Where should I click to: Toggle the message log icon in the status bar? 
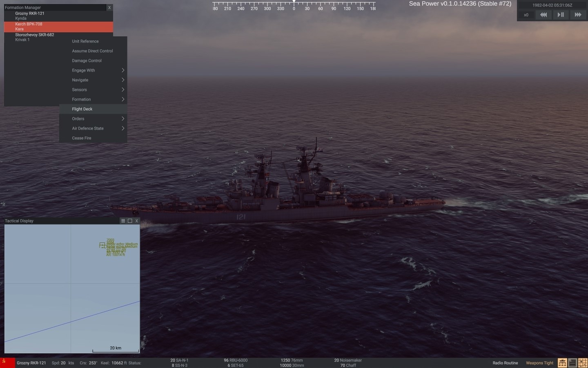[572, 363]
